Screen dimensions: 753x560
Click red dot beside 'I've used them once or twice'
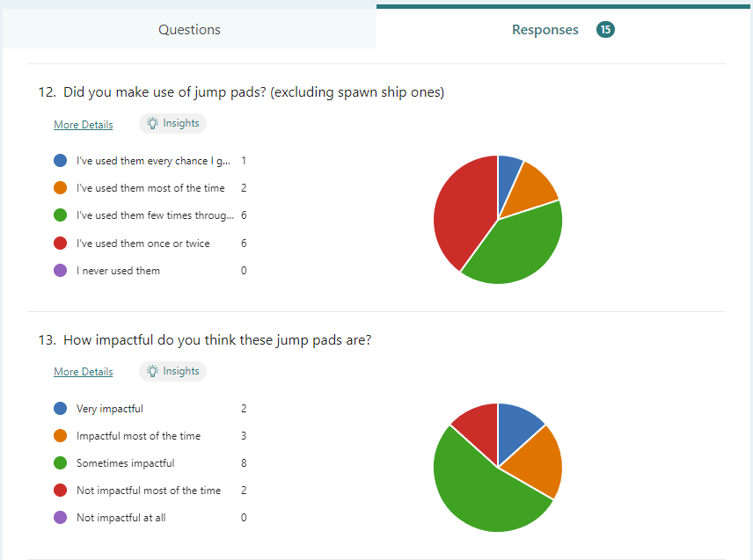pos(61,244)
